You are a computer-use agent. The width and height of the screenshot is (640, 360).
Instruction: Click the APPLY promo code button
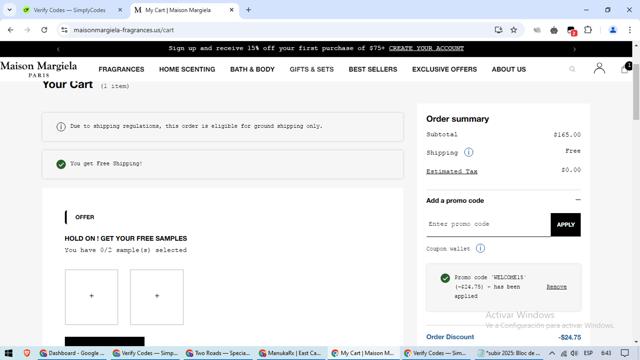pos(565,224)
